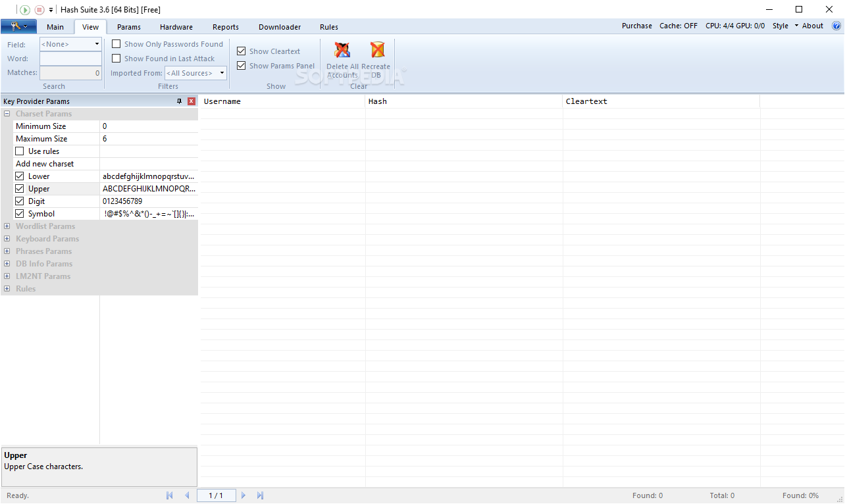
Task: Click the Total: 0 status text
Action: click(x=722, y=495)
